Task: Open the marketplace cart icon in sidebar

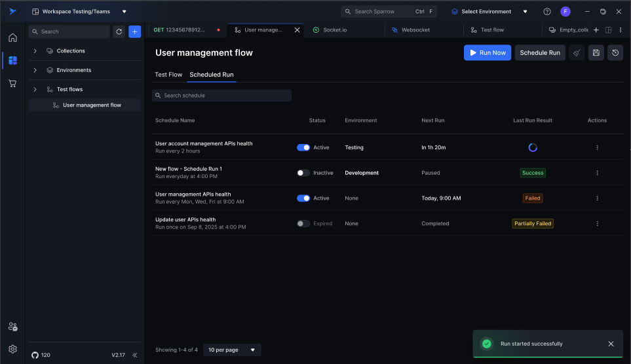Action: 12,83
